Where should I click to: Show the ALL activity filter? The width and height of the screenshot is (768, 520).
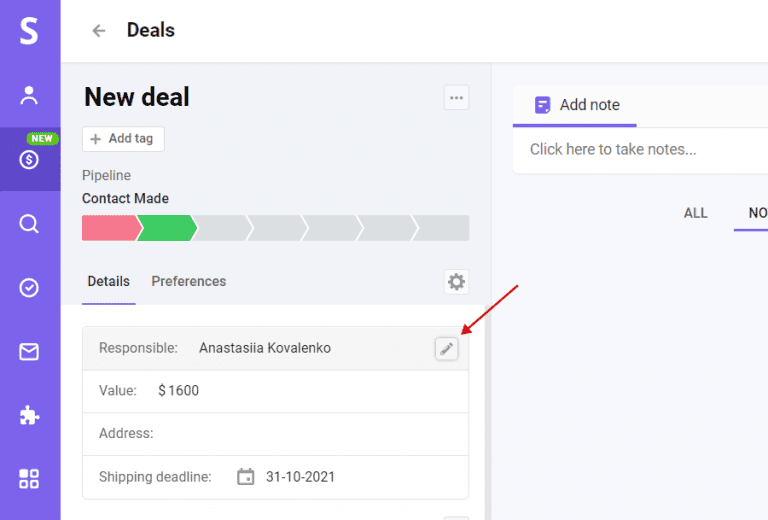695,213
